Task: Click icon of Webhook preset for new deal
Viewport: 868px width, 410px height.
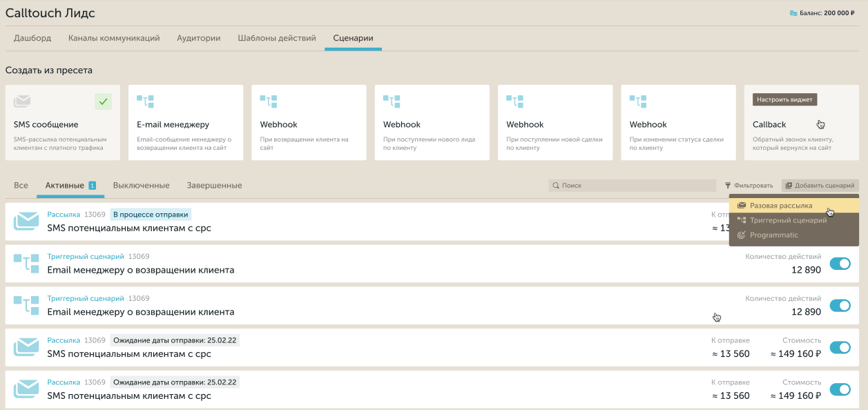Action: [x=514, y=101]
